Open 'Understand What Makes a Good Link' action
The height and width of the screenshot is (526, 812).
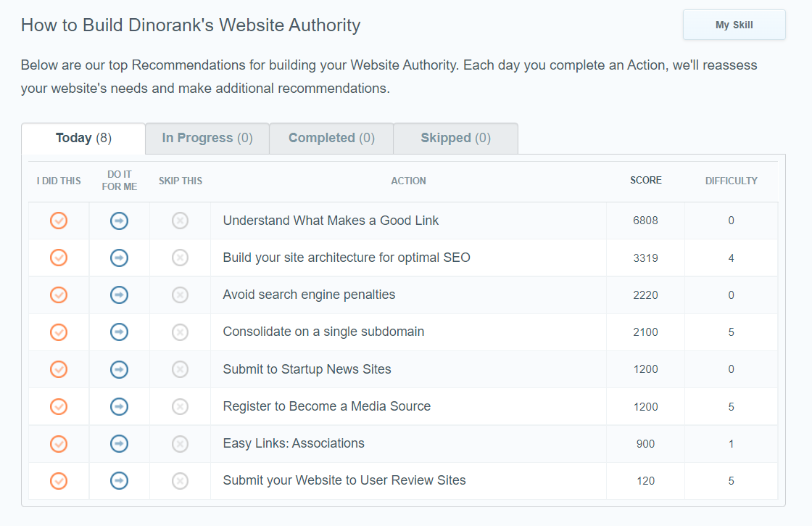tap(331, 221)
